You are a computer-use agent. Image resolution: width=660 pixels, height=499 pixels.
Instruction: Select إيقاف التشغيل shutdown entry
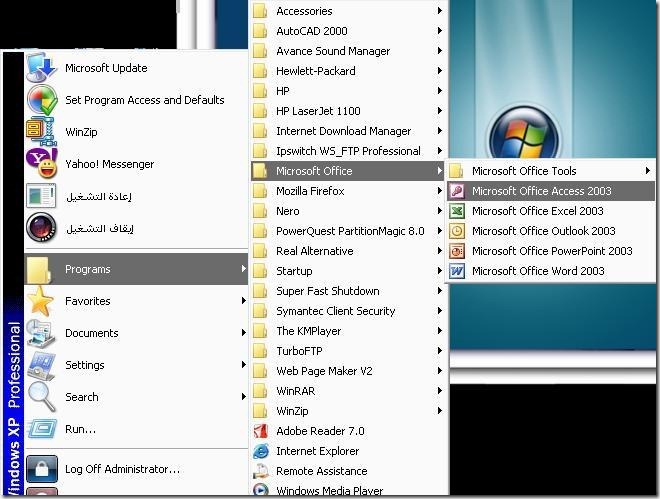tap(136, 228)
